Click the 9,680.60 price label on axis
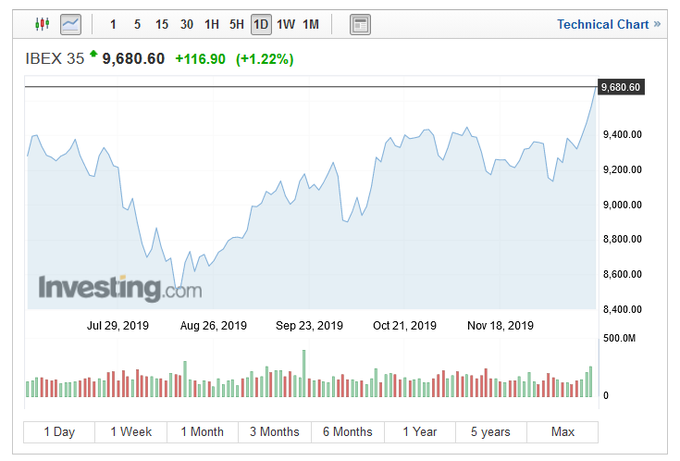This screenshot has width=680, height=461. pos(621,87)
